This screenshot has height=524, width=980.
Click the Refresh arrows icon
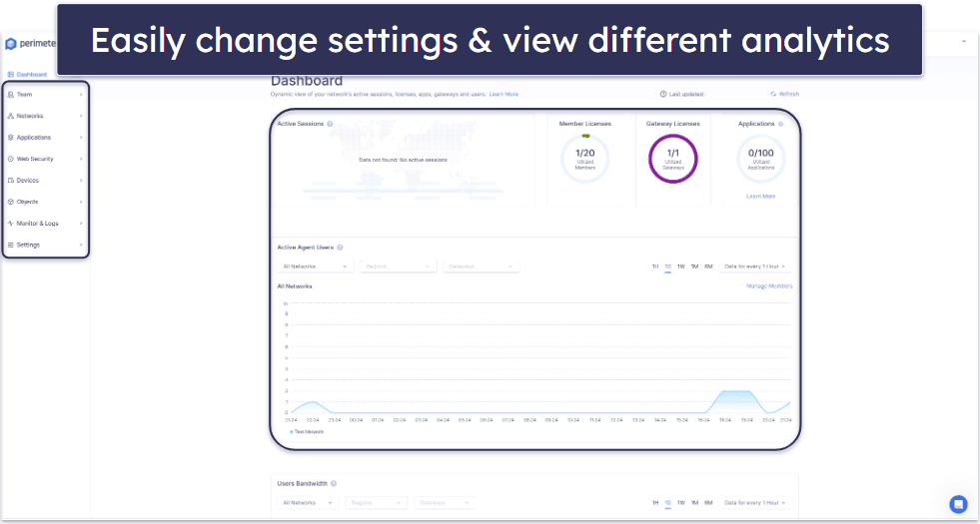[x=773, y=94]
